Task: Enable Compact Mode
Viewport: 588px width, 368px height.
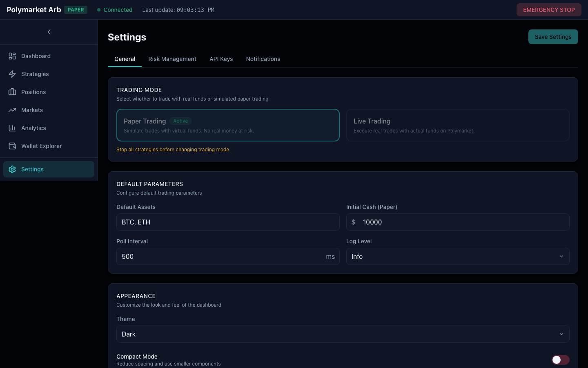Action: [x=560, y=360]
